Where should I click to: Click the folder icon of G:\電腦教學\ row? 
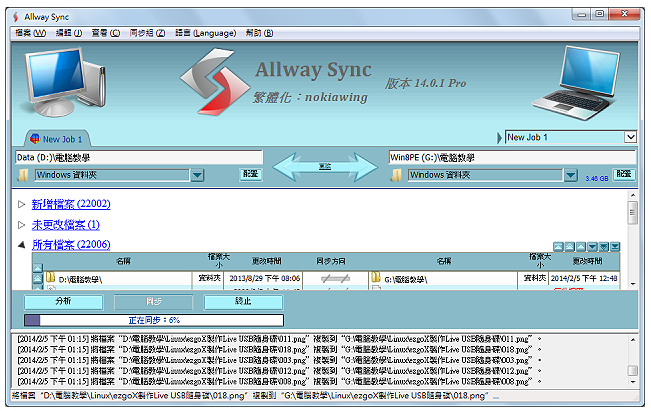coord(376,277)
